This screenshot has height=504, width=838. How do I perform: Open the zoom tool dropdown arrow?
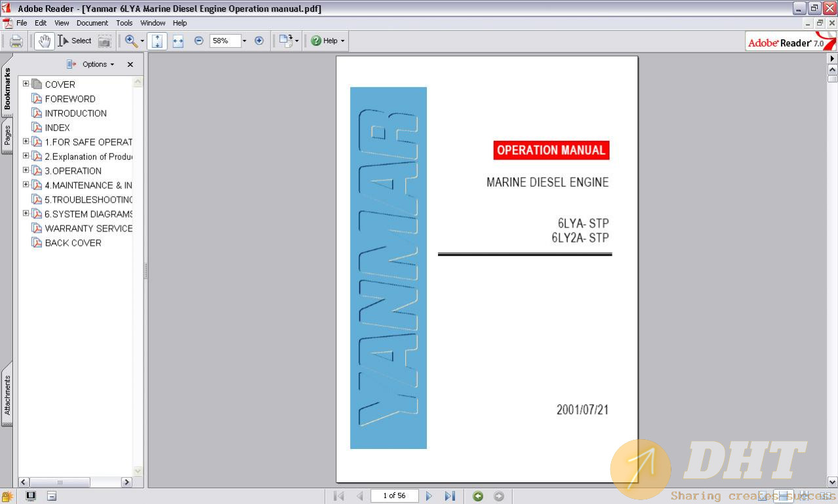coord(142,41)
